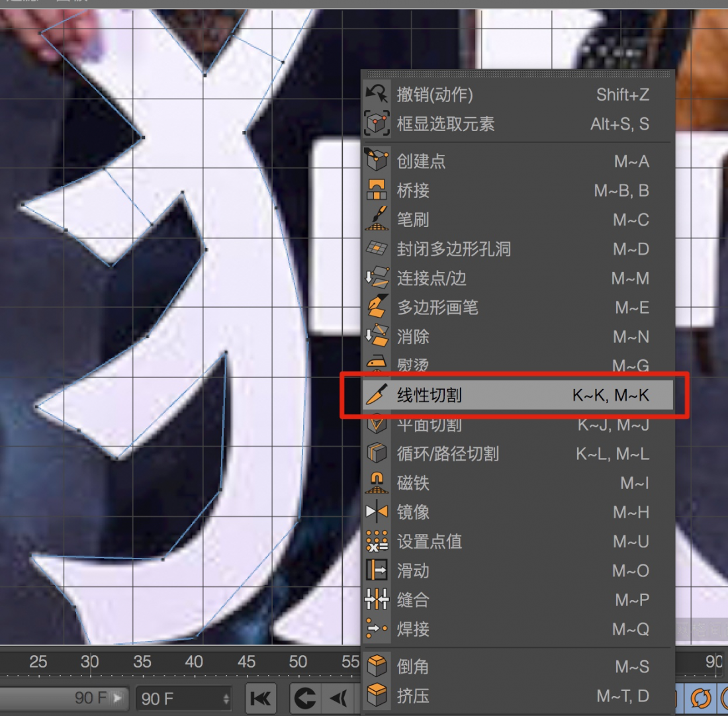Select 消除 dissolve from context menu
Viewport: 728px width, 716px height.
point(413,337)
